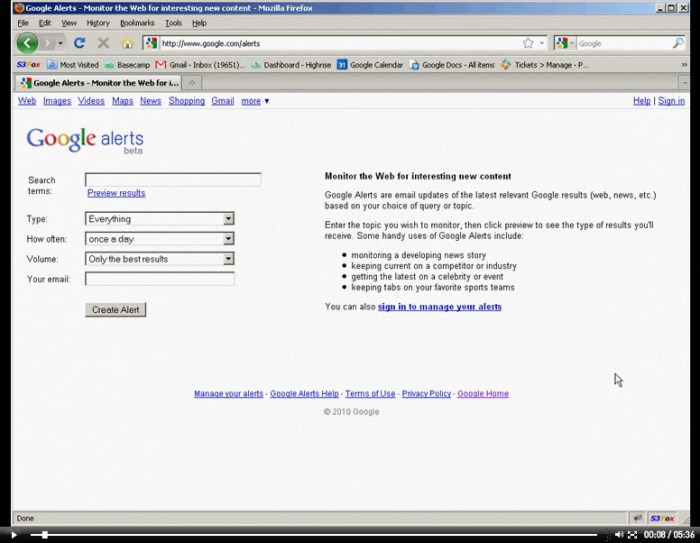Open the Help menu
700x543 pixels.
tap(199, 23)
